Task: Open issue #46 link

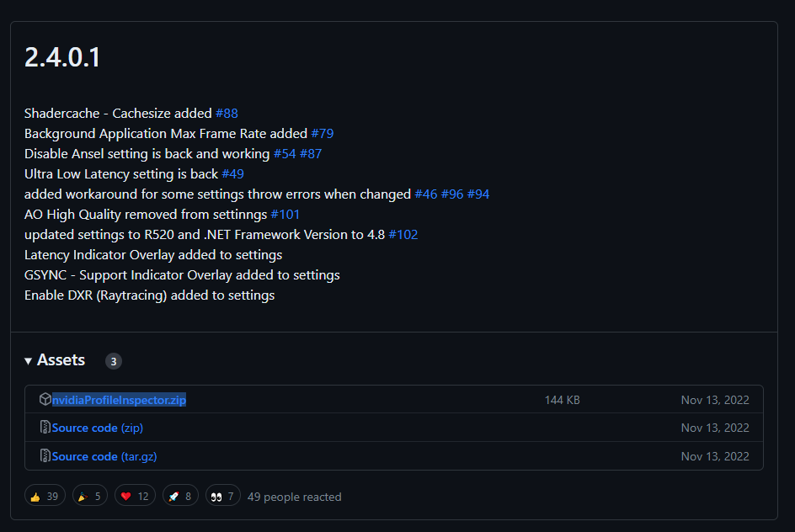Action: [x=426, y=194]
